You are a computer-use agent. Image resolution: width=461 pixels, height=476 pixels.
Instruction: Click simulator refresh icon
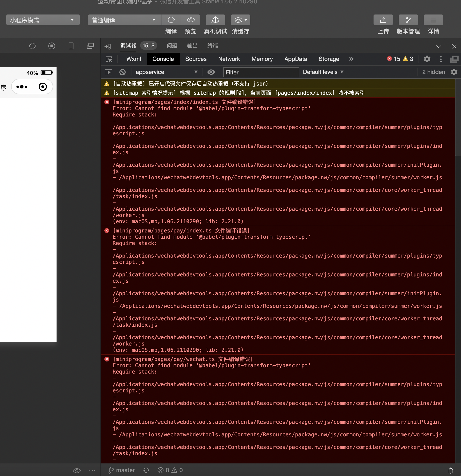pyautogui.click(x=32, y=46)
